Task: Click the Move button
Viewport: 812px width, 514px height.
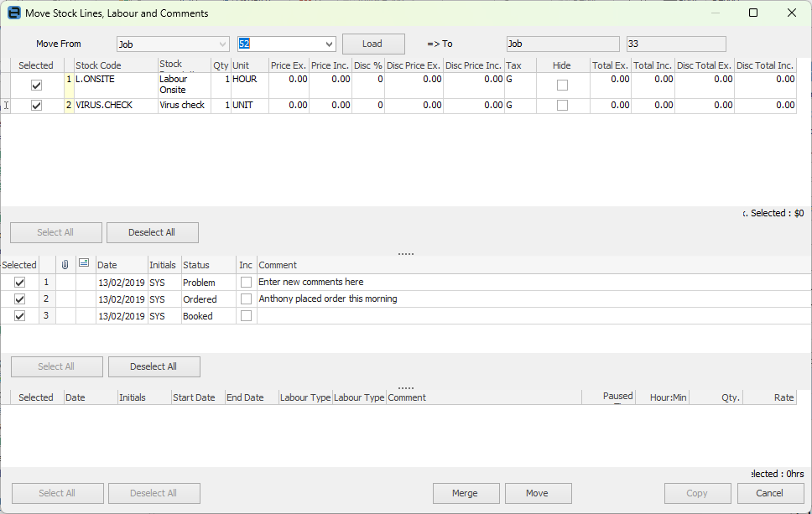Action: [538, 493]
